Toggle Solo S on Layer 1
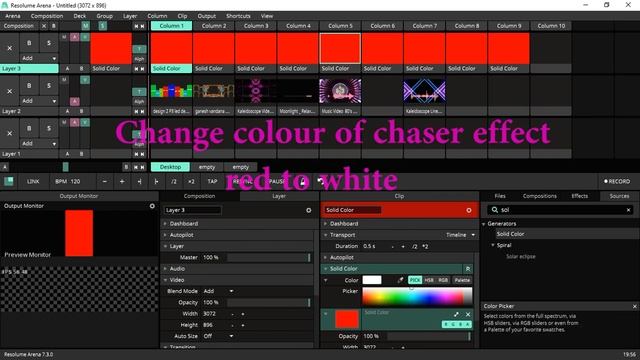Image resolution: width=640 pixels, height=360 pixels. (49, 128)
